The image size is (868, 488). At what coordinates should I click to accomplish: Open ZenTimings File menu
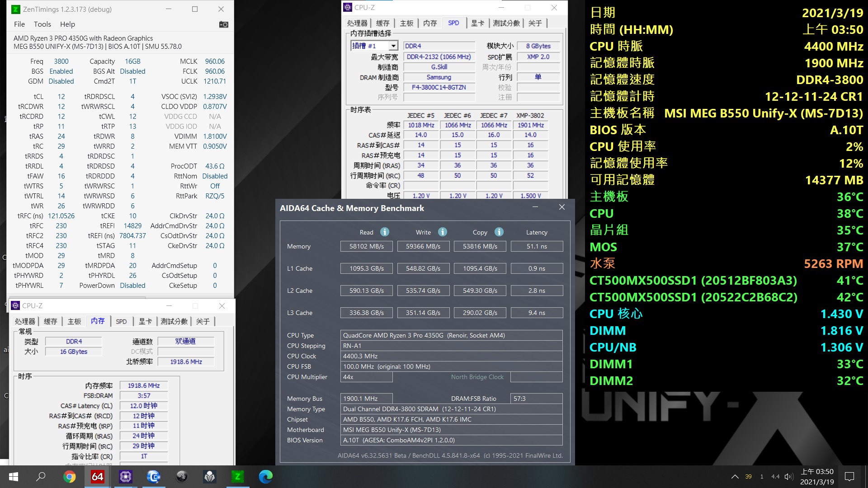point(19,24)
